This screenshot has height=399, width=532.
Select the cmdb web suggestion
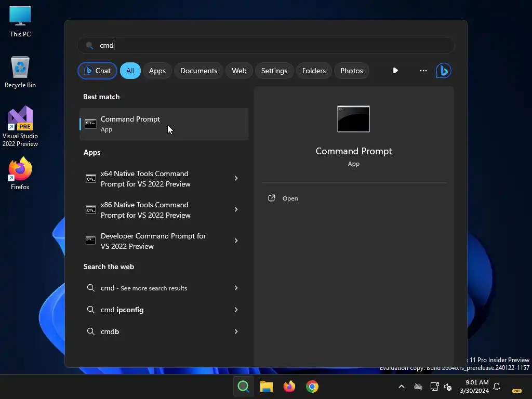point(164,331)
